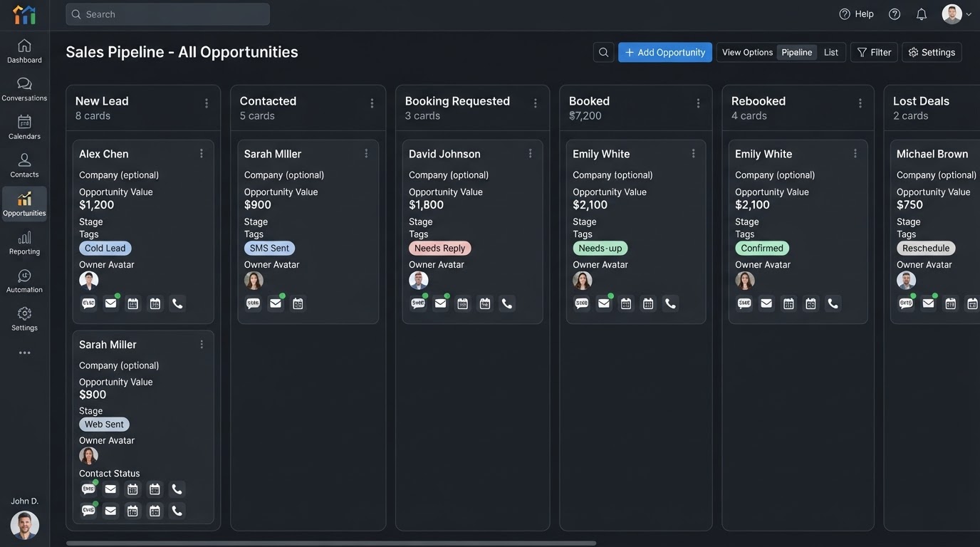Click the Confirmed tag
Screen dimensions: 980x547
click(x=762, y=249)
